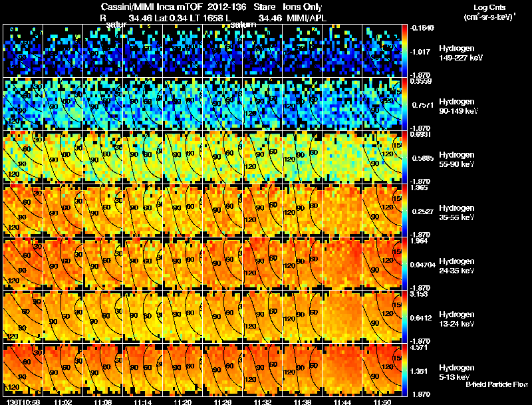Screen dimensions: 532x405
Task: Select the 24-35 keV image panel at 11:44
Action: tap(342, 263)
